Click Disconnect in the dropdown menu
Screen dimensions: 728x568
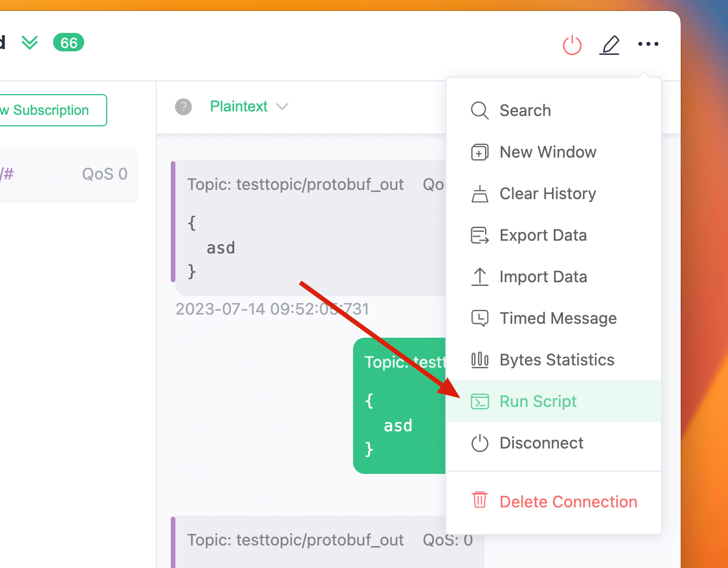[x=541, y=443]
